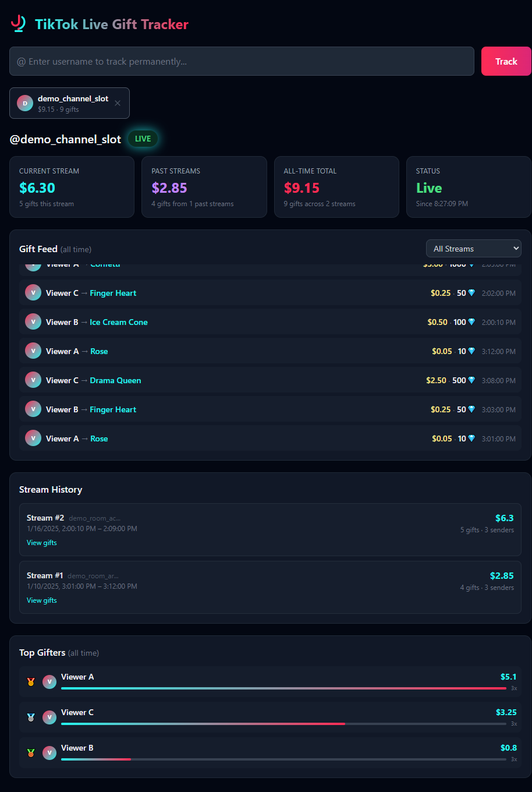Click Viewer C avatar in Drama Queen row
This screenshot has width=532, height=792.
tap(33, 380)
